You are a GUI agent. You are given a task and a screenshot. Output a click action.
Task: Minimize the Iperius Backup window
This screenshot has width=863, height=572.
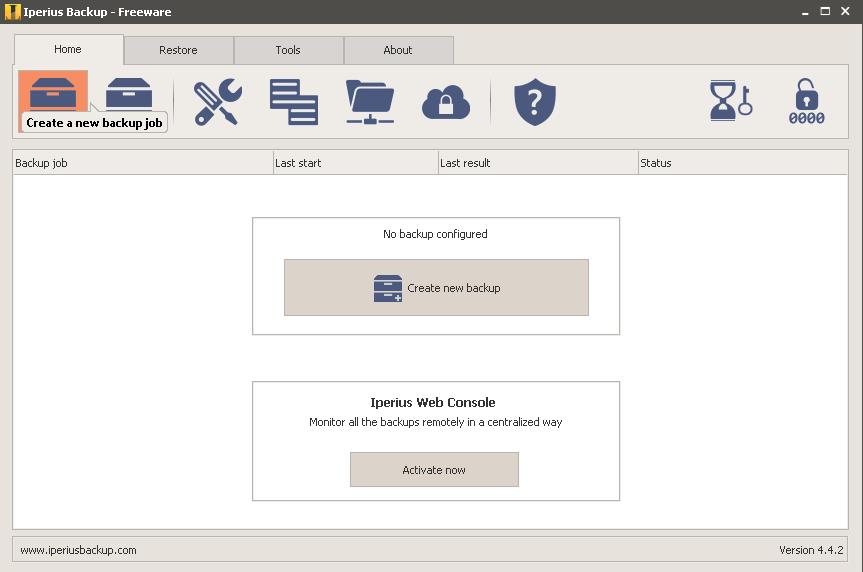point(805,12)
